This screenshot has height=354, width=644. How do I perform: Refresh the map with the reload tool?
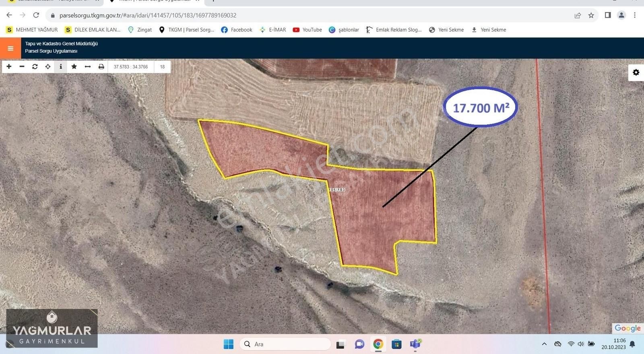(x=35, y=67)
